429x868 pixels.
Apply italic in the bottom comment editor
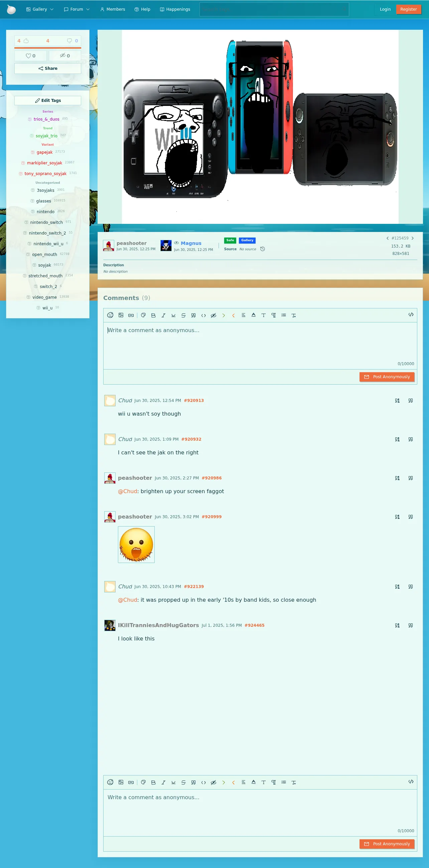tap(163, 782)
